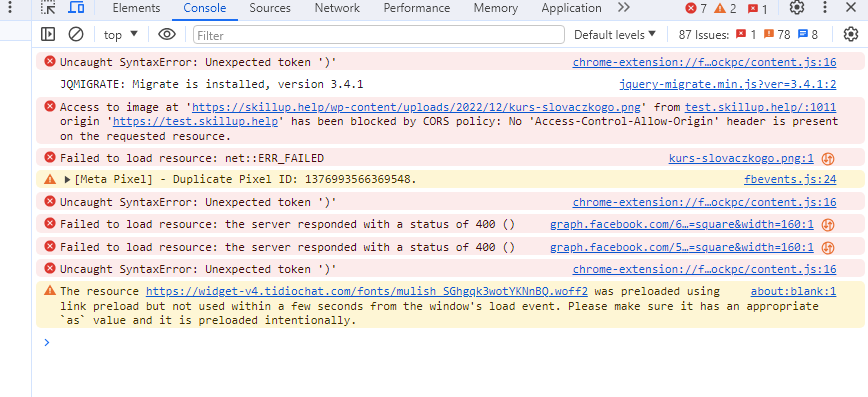Click the issues count badge showing 1
868x397 pixels.
pos(758,8)
